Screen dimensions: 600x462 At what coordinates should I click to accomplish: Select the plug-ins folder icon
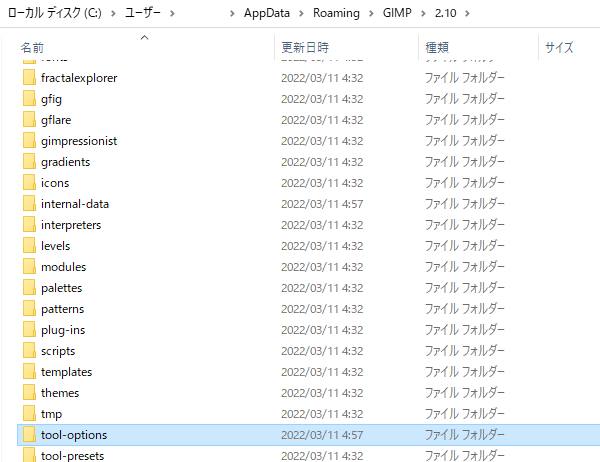pos(29,330)
